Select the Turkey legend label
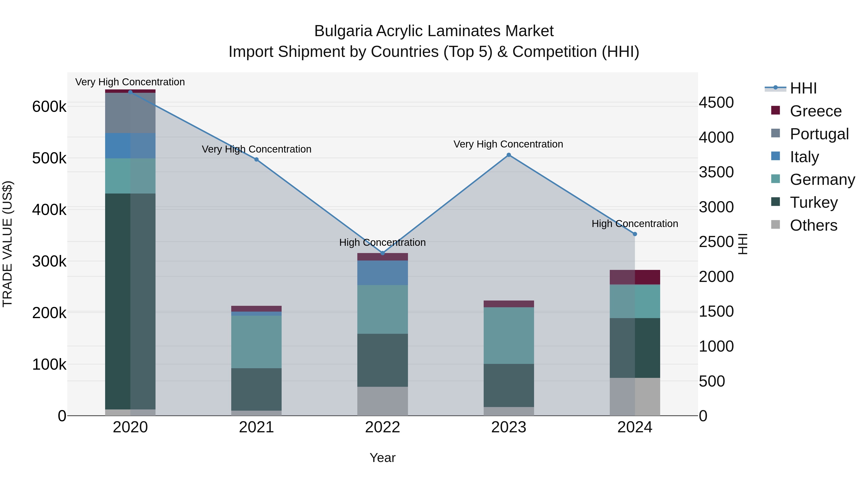The image size is (868, 488). click(x=814, y=202)
